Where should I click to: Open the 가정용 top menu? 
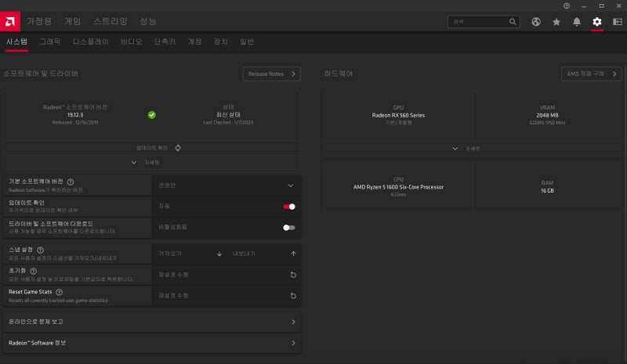[39, 21]
